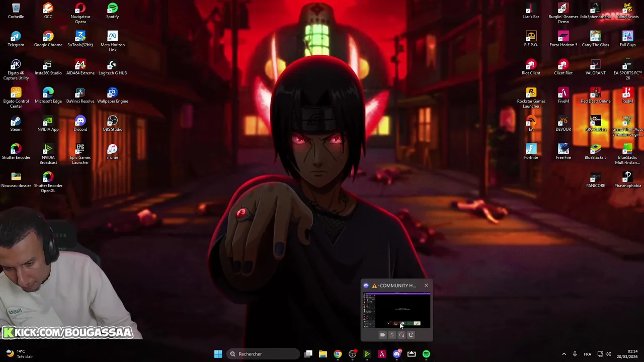
Task: Launch ARC Raiders shortcut
Action: 595,124
